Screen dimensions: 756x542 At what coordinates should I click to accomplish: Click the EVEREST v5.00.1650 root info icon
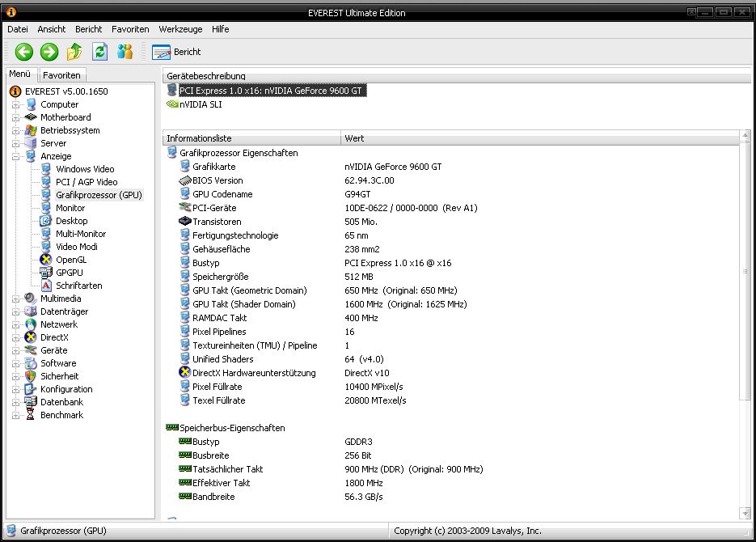pos(15,91)
